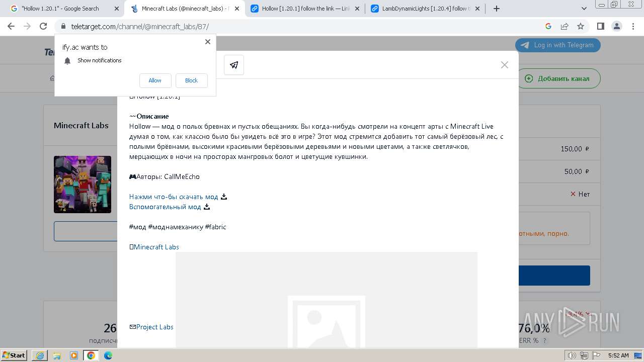The image size is (644, 362).
Task: Go back to the previous page
Action: pos(11,27)
